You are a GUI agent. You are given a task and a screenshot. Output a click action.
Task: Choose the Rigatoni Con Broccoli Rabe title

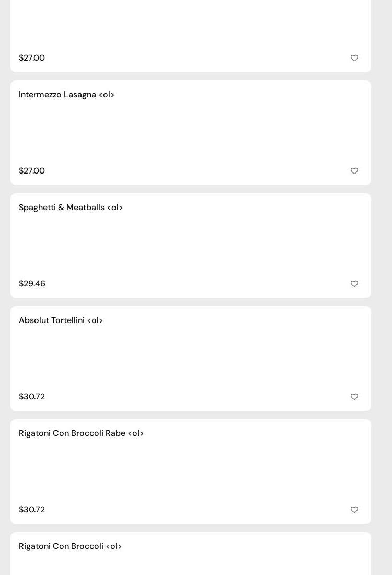(81, 433)
